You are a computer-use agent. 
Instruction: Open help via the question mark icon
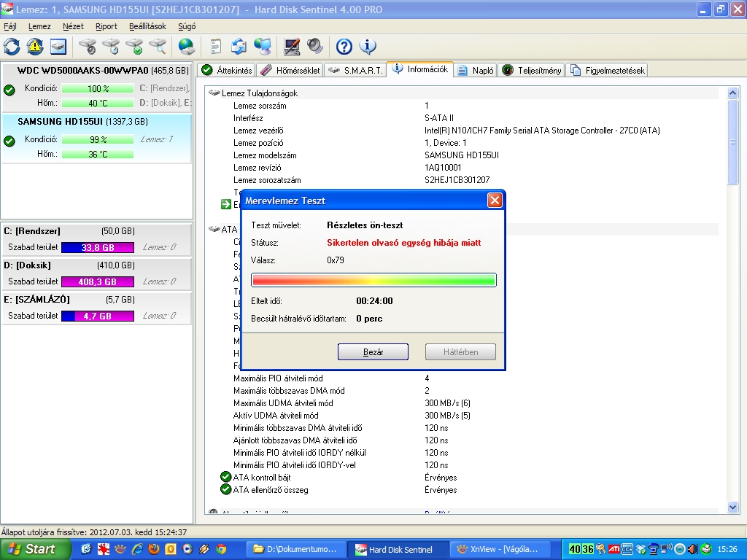344,46
